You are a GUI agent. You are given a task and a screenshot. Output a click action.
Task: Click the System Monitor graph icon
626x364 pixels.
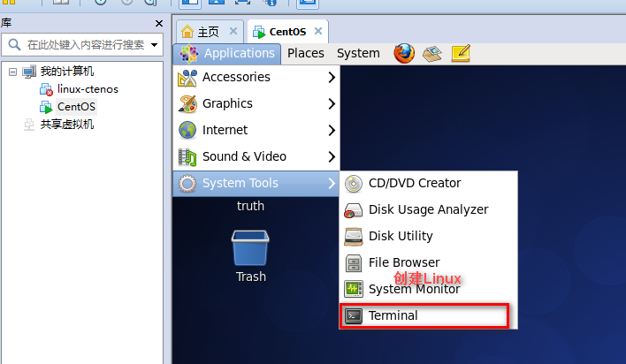coord(354,289)
